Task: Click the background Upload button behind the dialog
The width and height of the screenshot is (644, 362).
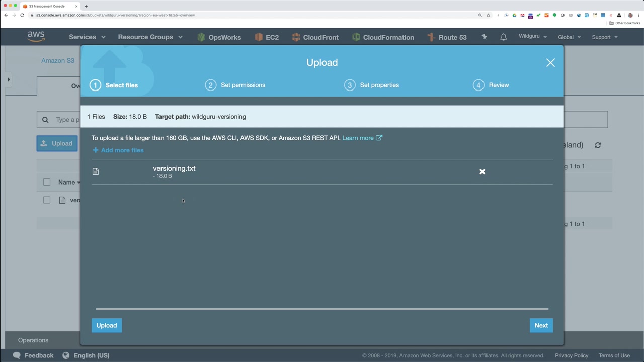Action: tap(57, 143)
